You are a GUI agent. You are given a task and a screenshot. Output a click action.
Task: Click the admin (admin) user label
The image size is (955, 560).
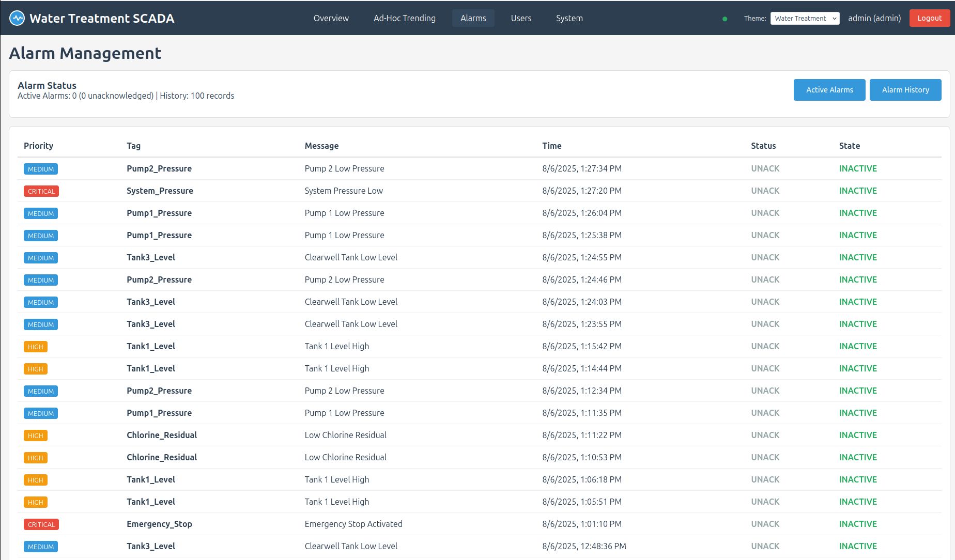coord(874,18)
